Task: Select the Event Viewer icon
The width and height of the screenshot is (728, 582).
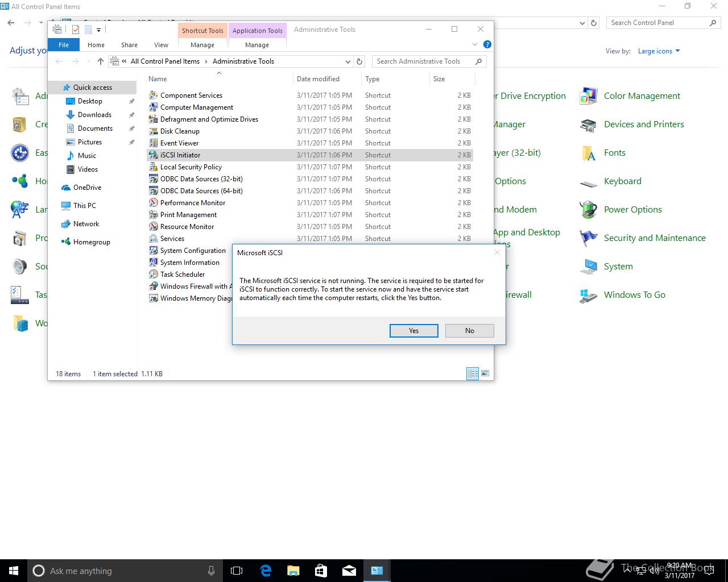Action: click(153, 143)
